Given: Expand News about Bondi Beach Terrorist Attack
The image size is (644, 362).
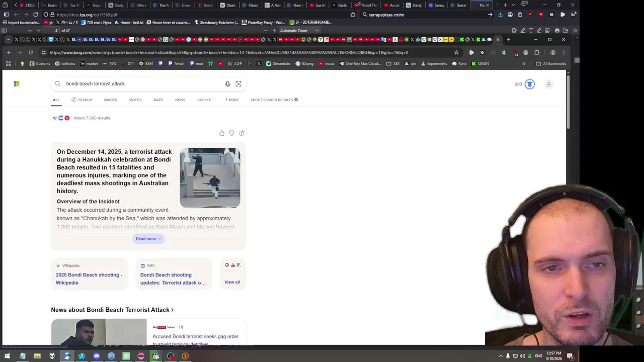Looking at the screenshot, I should click(112, 310).
